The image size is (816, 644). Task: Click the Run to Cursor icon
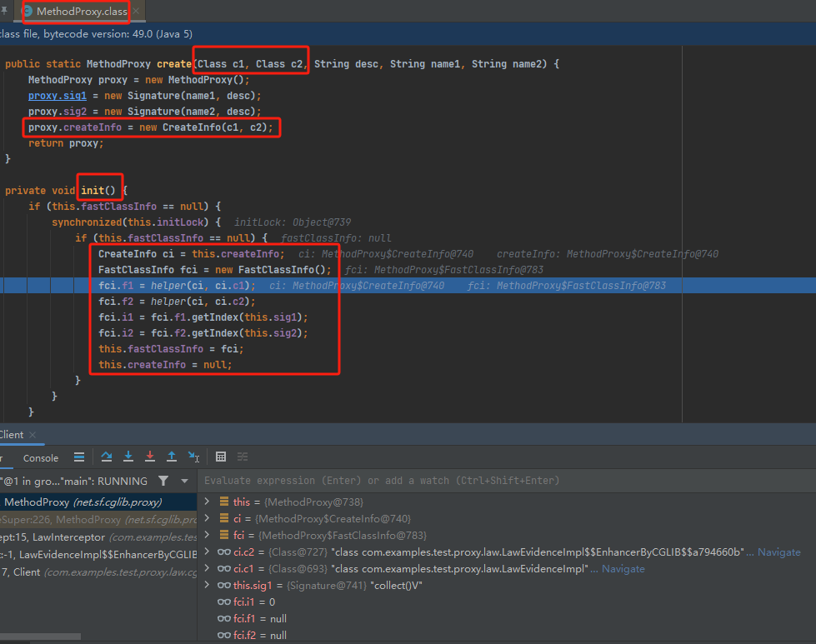193,457
